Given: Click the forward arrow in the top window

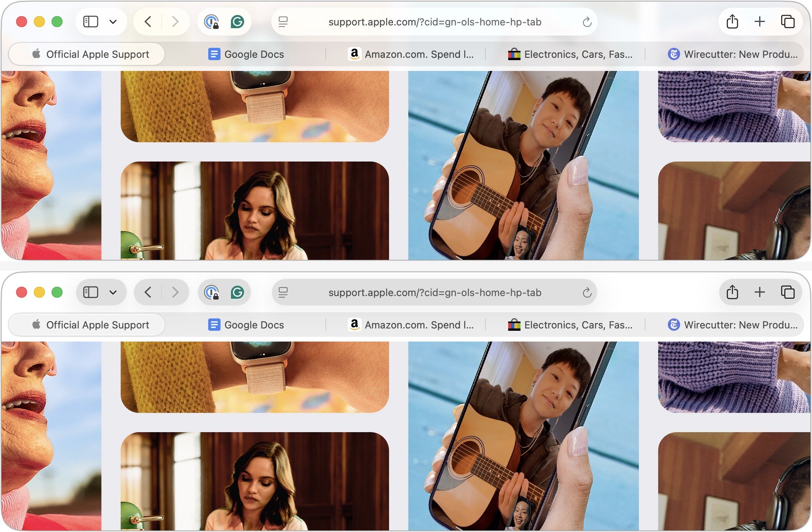Looking at the screenshot, I should point(175,22).
